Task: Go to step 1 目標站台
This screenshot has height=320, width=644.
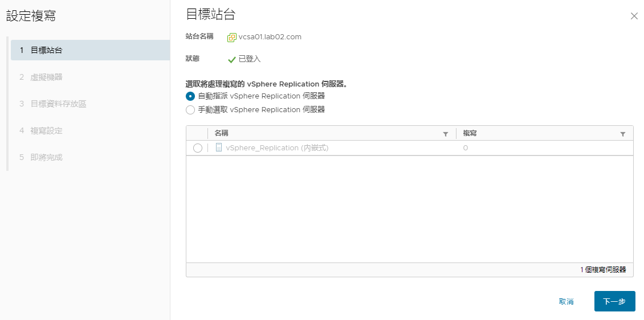Action: [x=91, y=51]
